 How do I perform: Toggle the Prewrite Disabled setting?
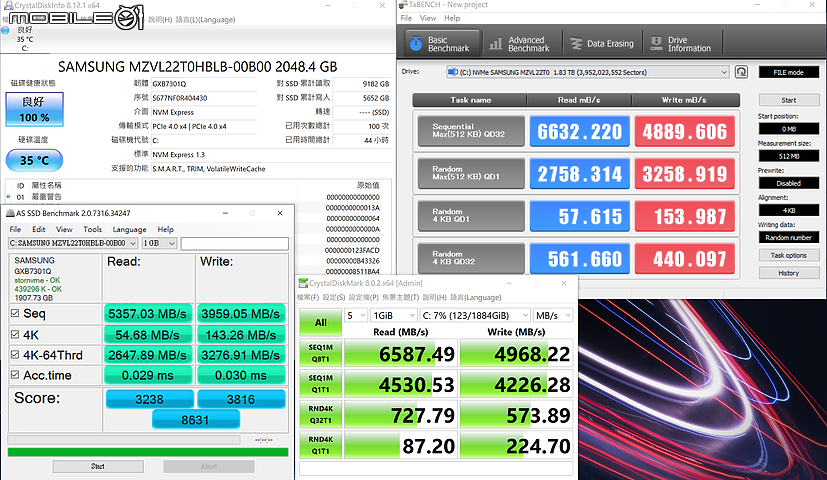(x=788, y=183)
